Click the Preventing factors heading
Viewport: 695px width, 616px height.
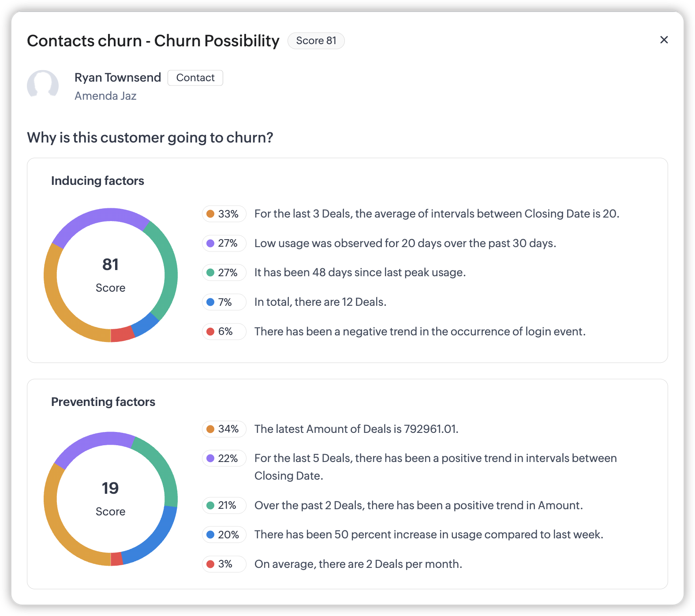point(103,402)
